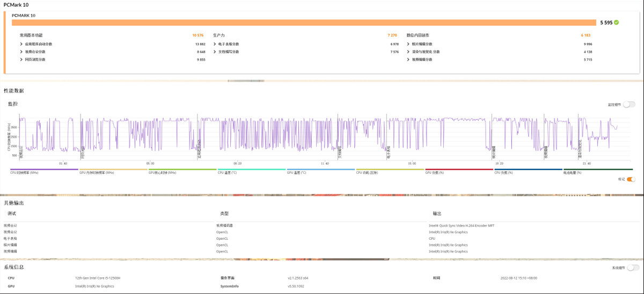The width and height of the screenshot is (644, 294).
Task: Select the green GPU 核心时钟 legend item
Action: point(182,171)
